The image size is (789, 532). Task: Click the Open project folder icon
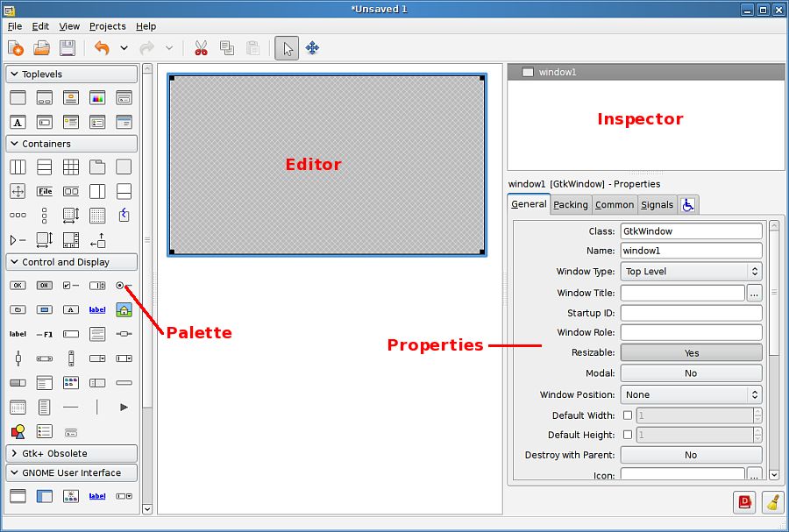(x=41, y=48)
